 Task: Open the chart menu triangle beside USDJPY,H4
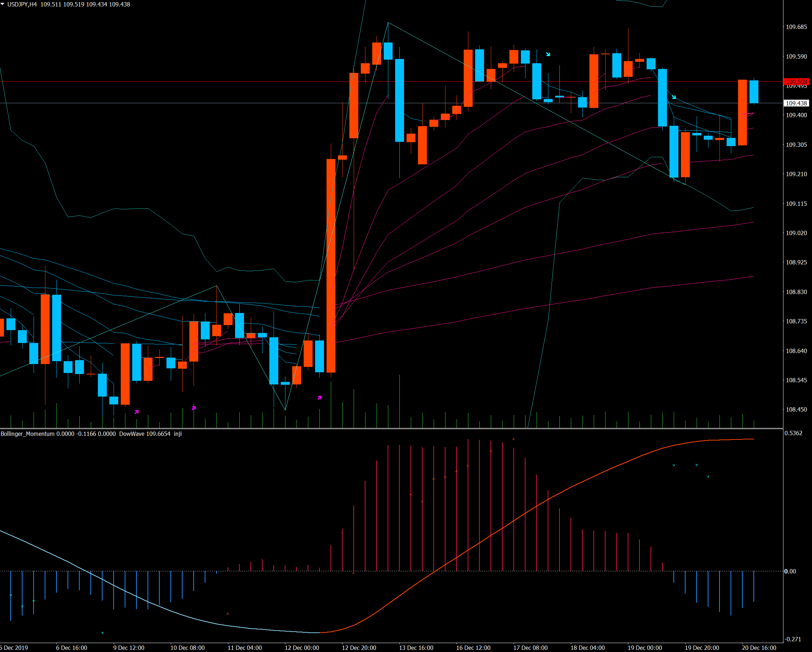(x=3, y=4)
